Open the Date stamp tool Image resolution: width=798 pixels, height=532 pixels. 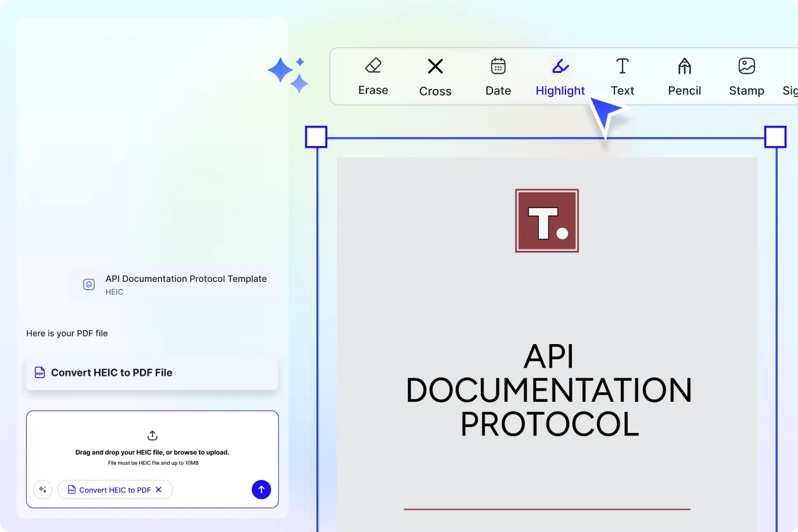click(497, 76)
